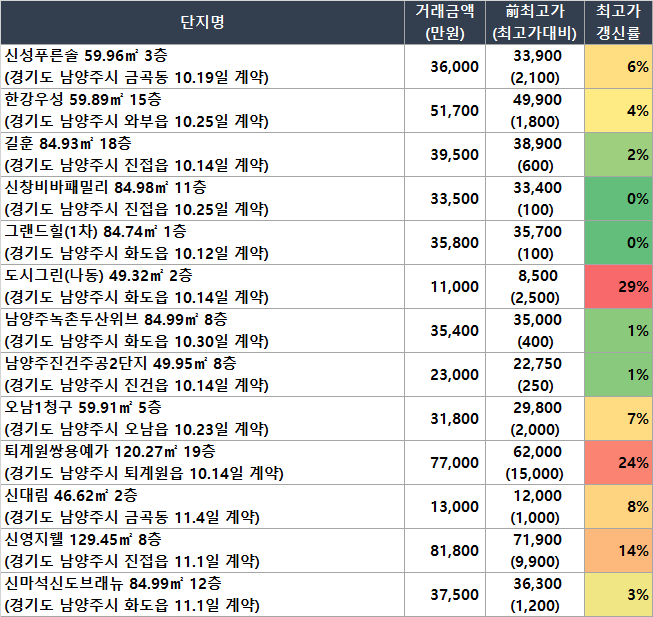Select the 신대림 46.62㎡ 2층 cell

coord(202,507)
